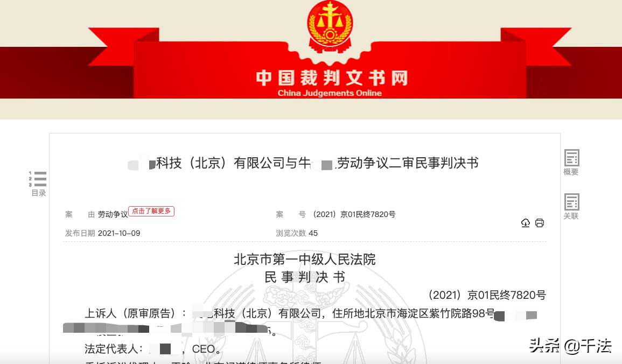This screenshot has width=622, height=364.
Task: Click the judgment title 劳动争议二审民事判决书
Action: click(x=408, y=163)
